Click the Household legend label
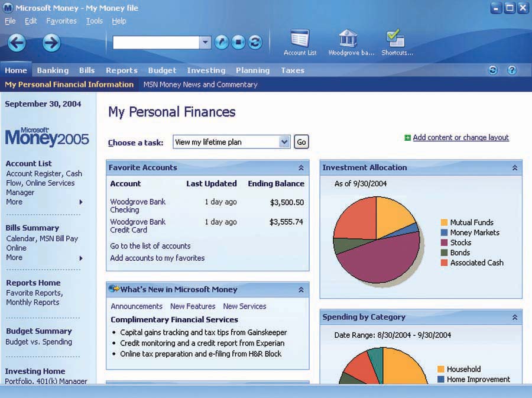 point(463,369)
